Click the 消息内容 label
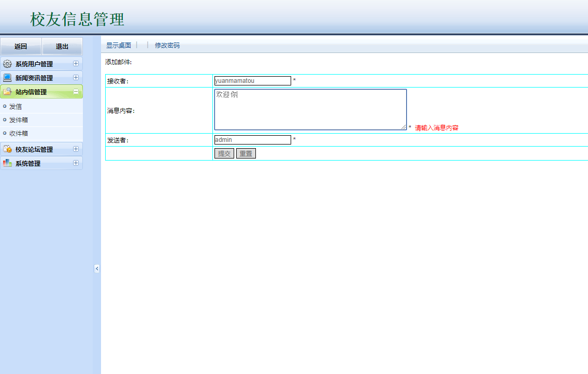This screenshot has height=374, width=588. click(x=121, y=111)
